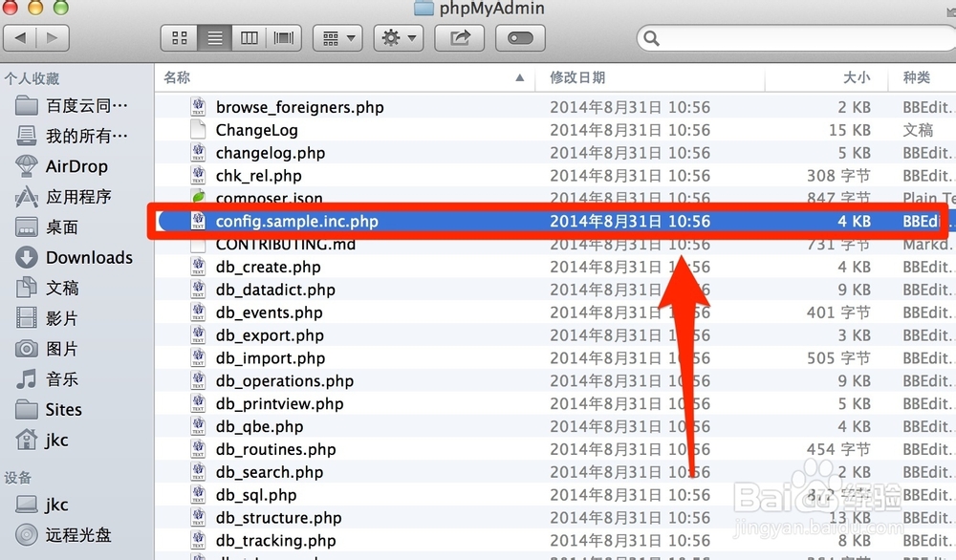This screenshot has width=956, height=560.
Task: Select db_structure.php file
Action: [278, 518]
